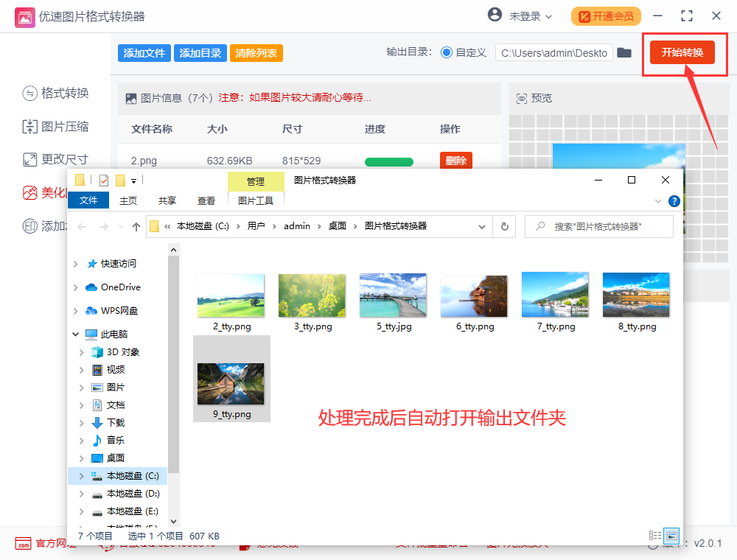
Task: Browse output folder via folder icon
Action: [624, 52]
